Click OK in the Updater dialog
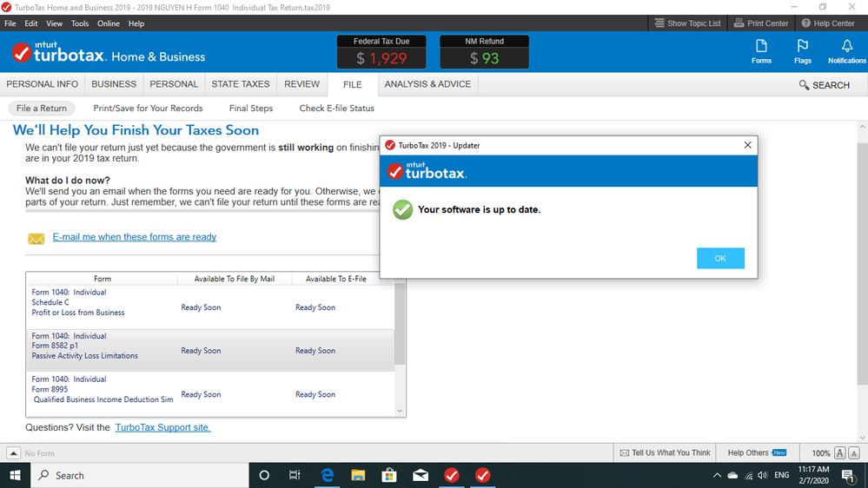The image size is (868, 488). point(720,259)
